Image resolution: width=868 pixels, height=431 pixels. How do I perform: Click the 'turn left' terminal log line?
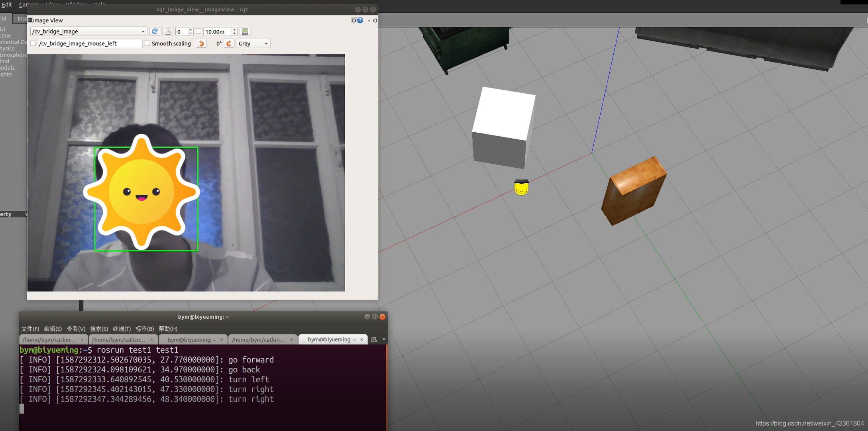[x=144, y=380]
